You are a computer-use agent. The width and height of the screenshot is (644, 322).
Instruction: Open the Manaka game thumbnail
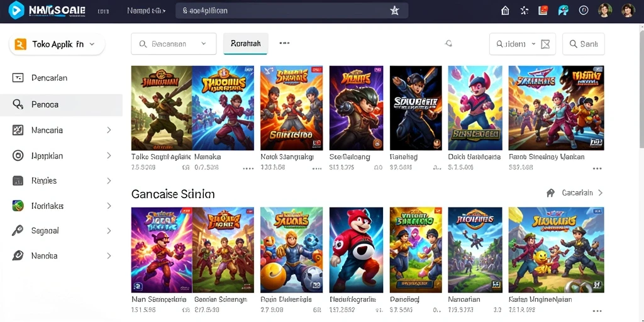tap(223, 108)
